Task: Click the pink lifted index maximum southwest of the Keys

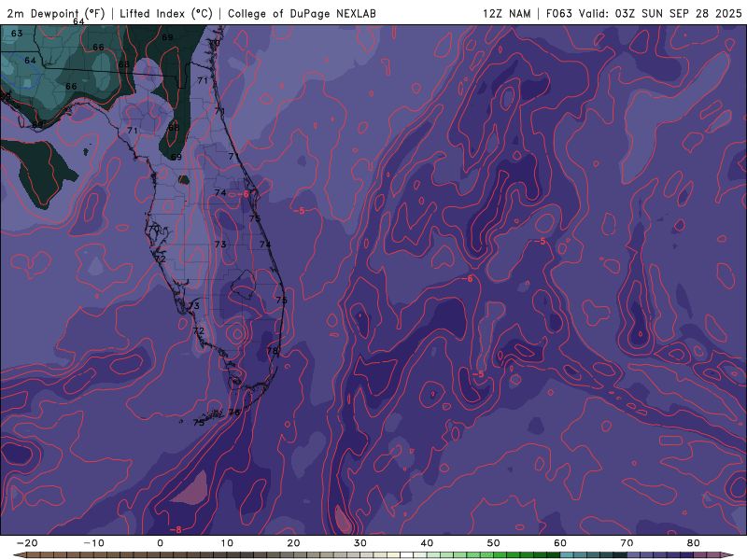Action: coord(191,488)
